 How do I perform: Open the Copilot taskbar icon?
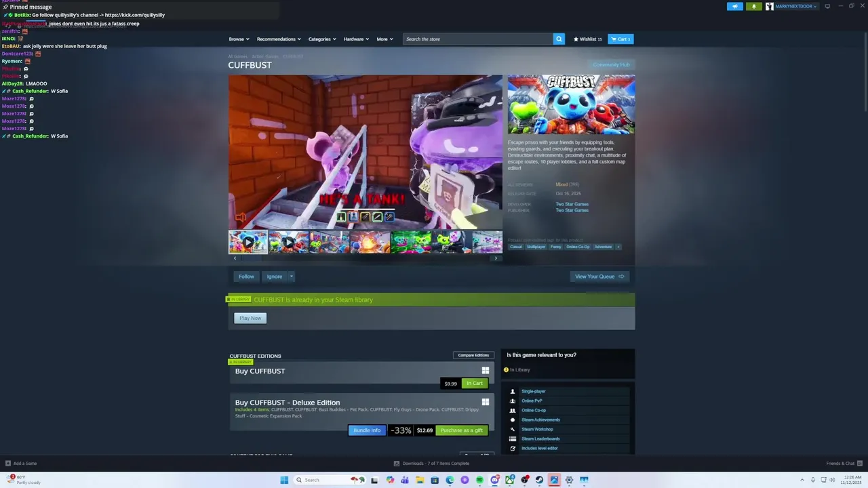coord(390,480)
